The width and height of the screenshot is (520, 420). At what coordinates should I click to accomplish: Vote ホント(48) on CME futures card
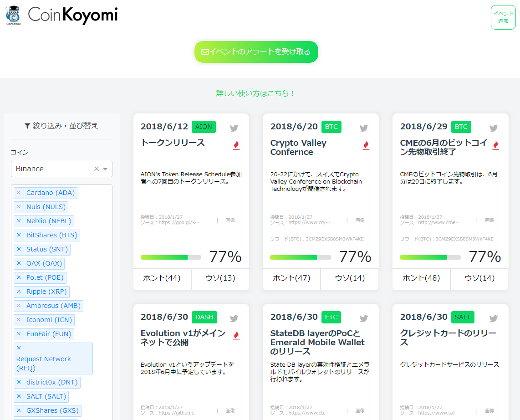(421, 278)
